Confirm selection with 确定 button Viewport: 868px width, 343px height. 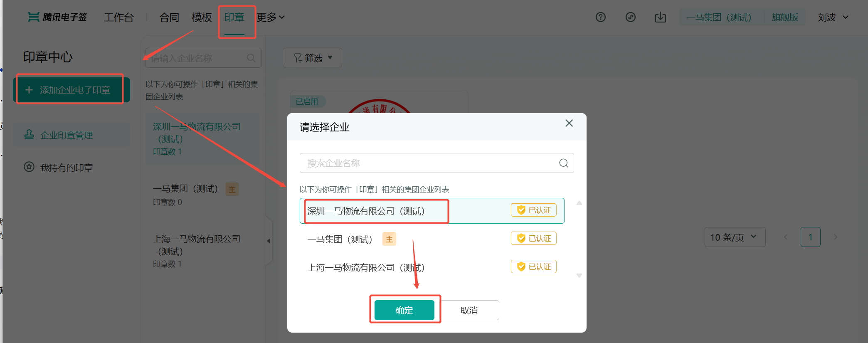coord(404,310)
